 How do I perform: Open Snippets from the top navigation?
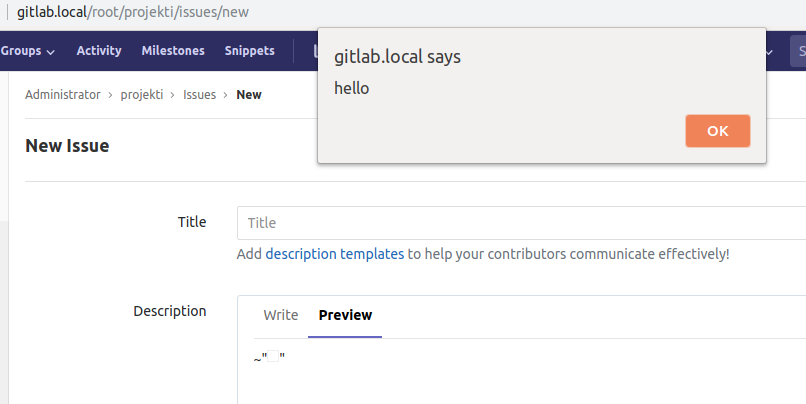point(250,51)
